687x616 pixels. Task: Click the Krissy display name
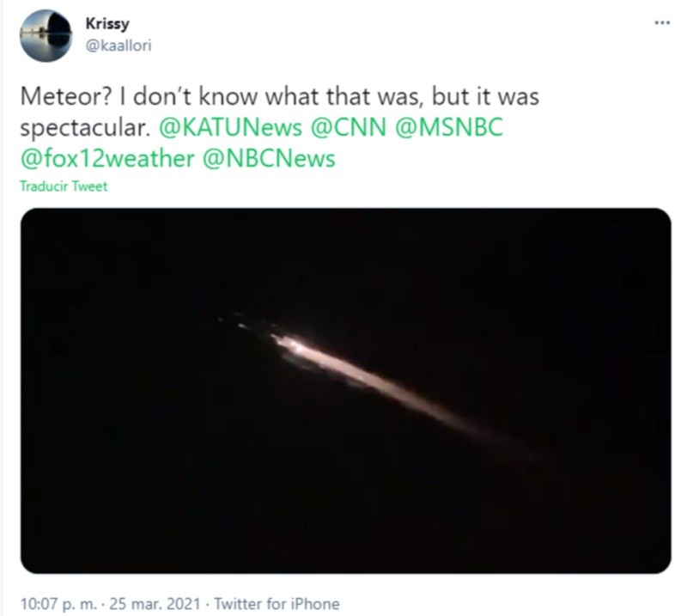click(x=108, y=23)
